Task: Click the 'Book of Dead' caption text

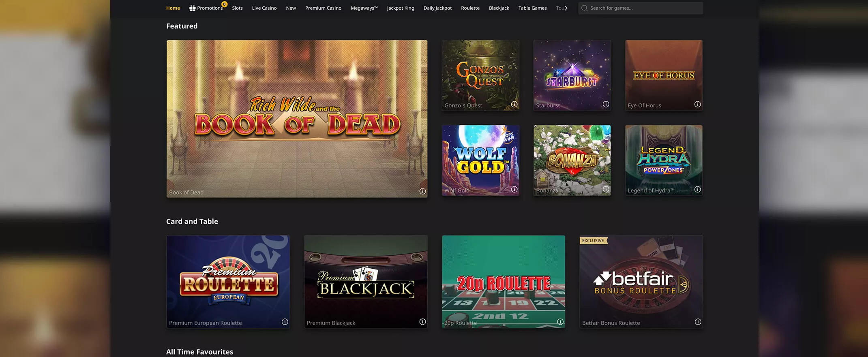Action: pyautogui.click(x=186, y=192)
